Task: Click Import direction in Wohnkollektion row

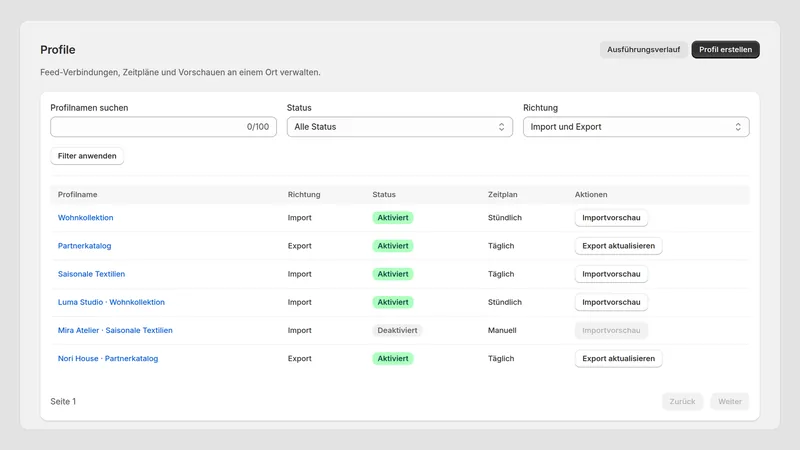Action: [x=299, y=217]
